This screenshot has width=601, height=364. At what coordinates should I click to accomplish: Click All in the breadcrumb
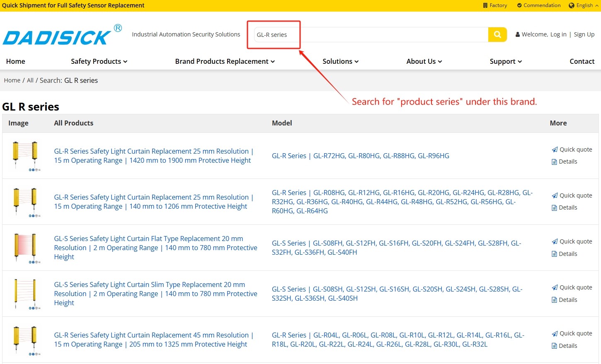[30, 80]
